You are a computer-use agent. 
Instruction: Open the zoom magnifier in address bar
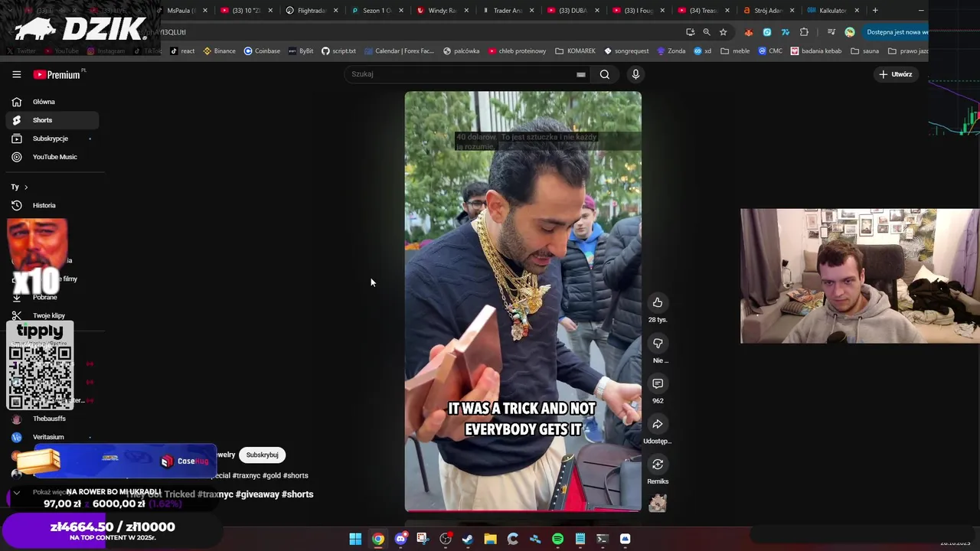click(x=707, y=32)
